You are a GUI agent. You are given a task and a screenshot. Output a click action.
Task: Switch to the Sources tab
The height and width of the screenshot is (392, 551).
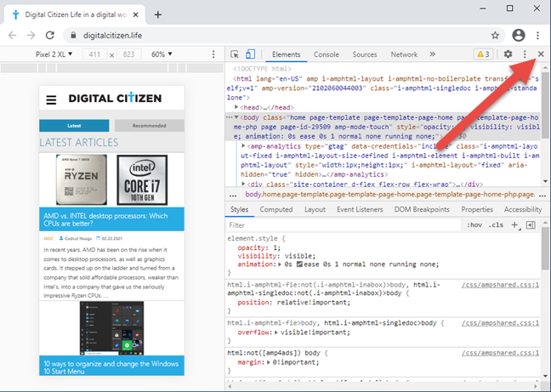click(365, 54)
